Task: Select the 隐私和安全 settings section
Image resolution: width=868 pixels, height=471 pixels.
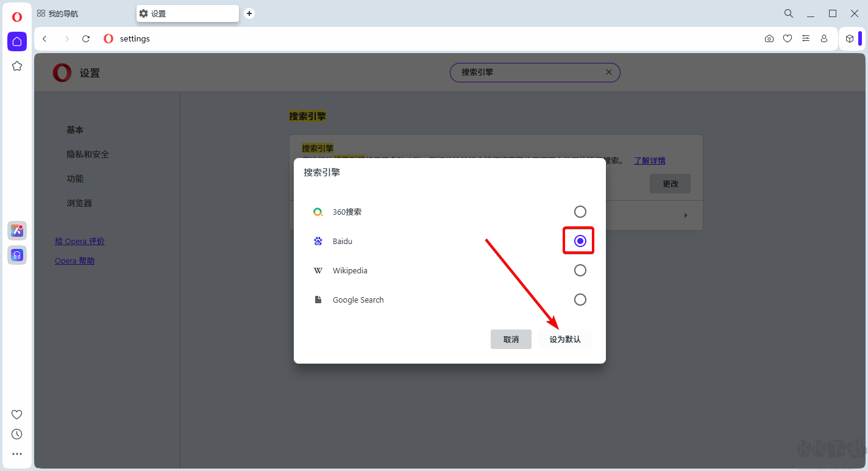Action: [88, 154]
